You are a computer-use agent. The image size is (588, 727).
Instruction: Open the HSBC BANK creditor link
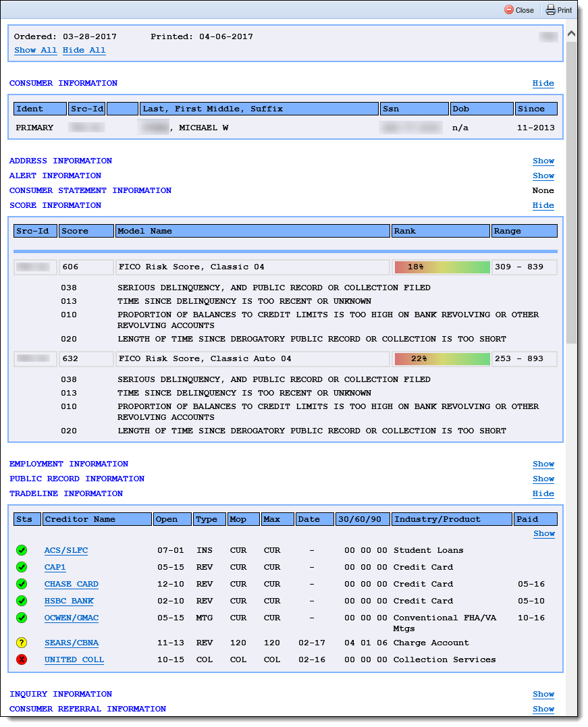(x=69, y=601)
